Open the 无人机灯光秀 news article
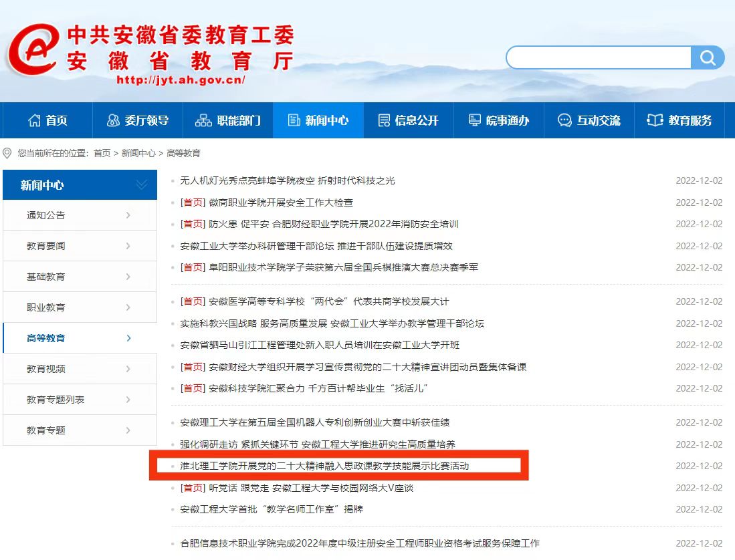Screen dimensions: 735x560 [288, 180]
